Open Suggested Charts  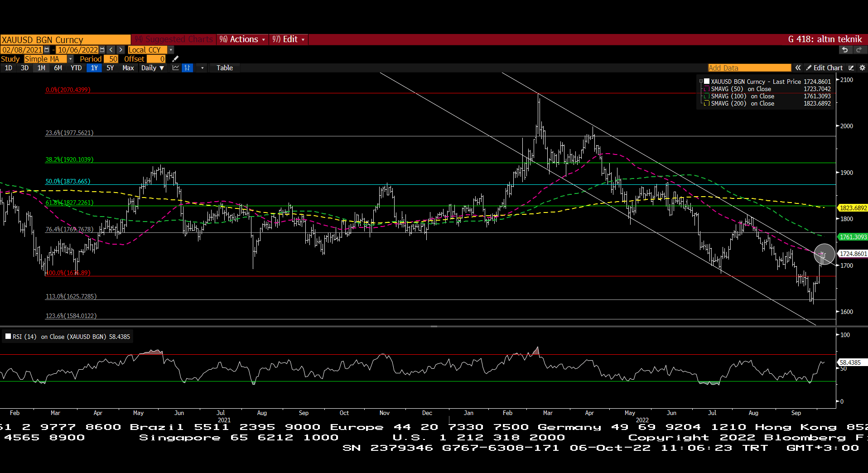(x=174, y=39)
